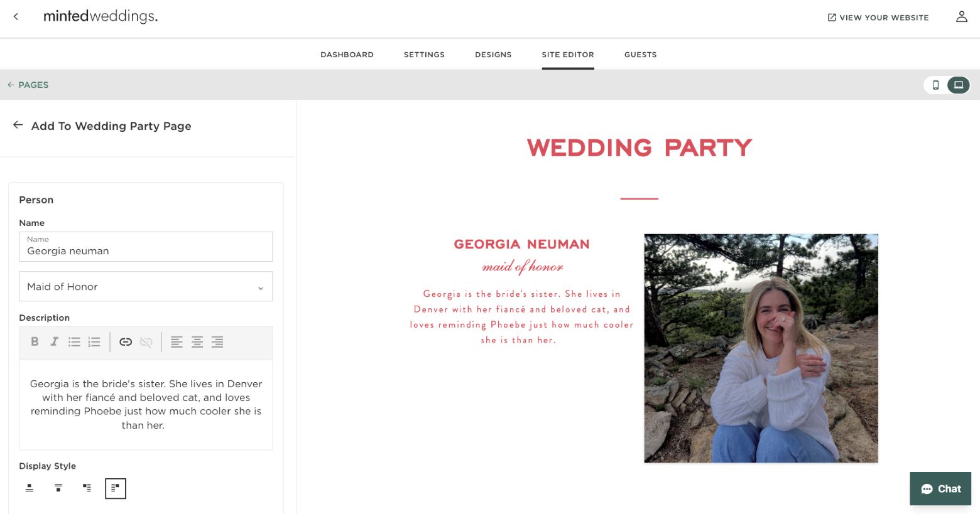The width and height of the screenshot is (980, 514).
Task: Open the Chat widget
Action: [940, 488]
